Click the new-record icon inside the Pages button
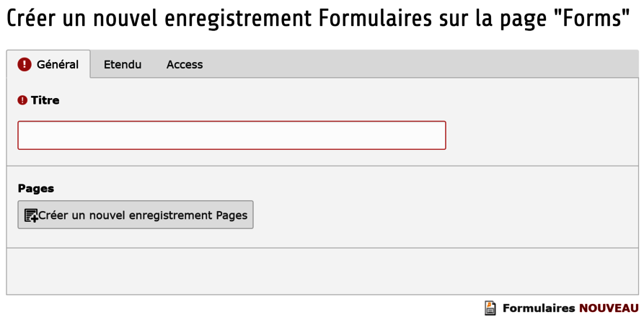This screenshot has height=317, width=644. click(x=31, y=215)
